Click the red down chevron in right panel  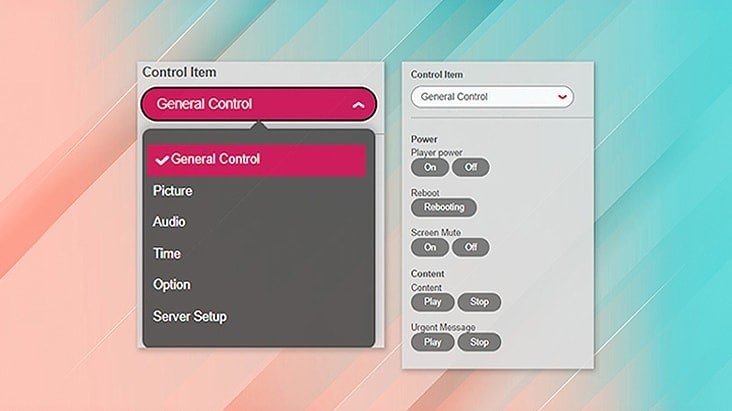click(x=562, y=97)
